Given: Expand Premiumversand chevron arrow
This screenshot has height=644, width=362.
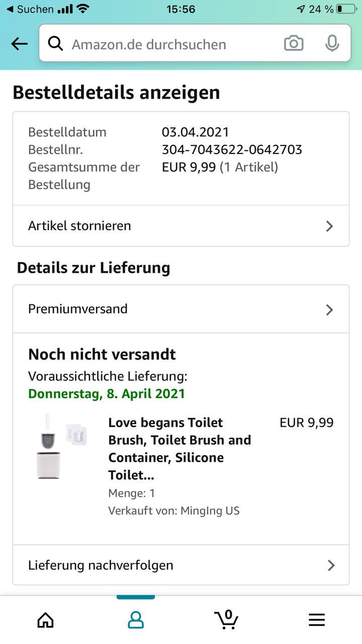Looking at the screenshot, I should click(329, 309).
